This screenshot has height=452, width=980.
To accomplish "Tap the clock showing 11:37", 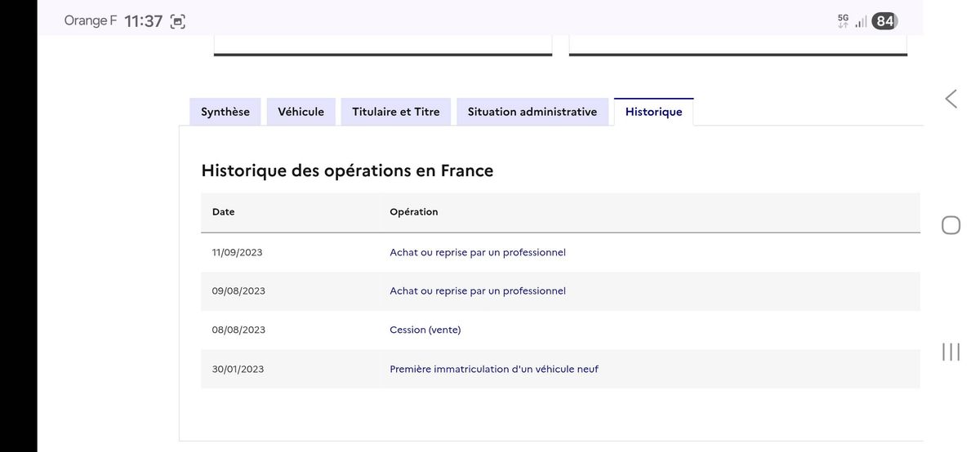I will click(144, 21).
